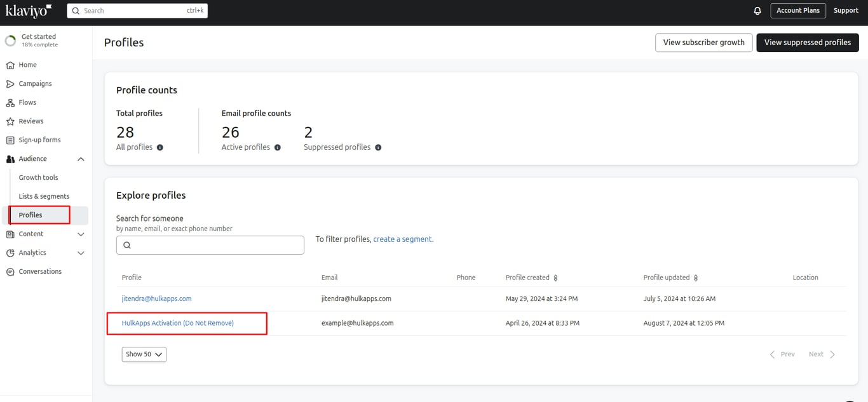Click the Campaigns icon in the sidebar
Image resolution: width=868 pixels, height=402 pixels.
(10, 84)
